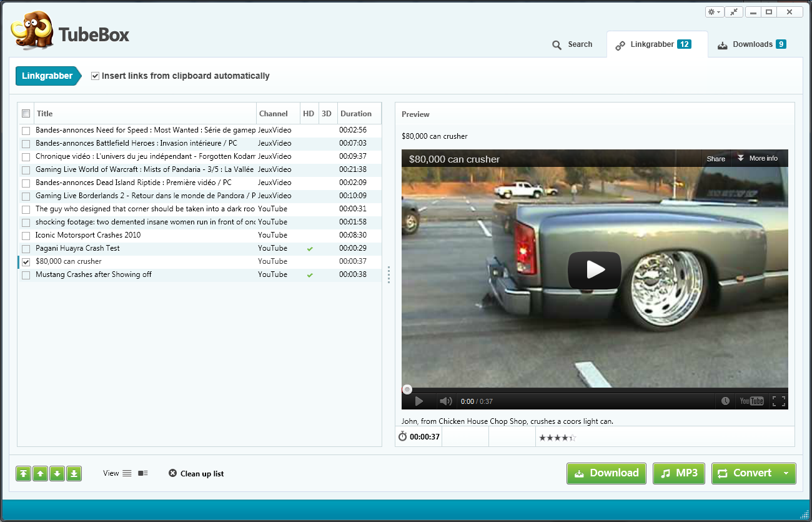
Task: Click the video progress bar handle
Action: pos(407,389)
